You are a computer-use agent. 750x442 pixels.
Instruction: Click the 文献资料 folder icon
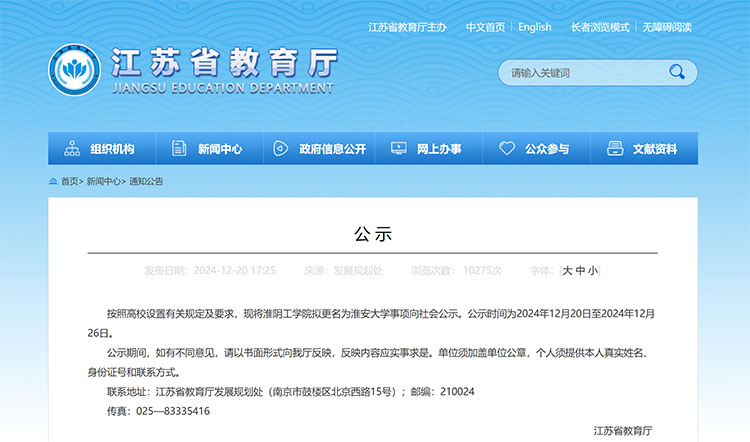pyautogui.click(x=613, y=149)
